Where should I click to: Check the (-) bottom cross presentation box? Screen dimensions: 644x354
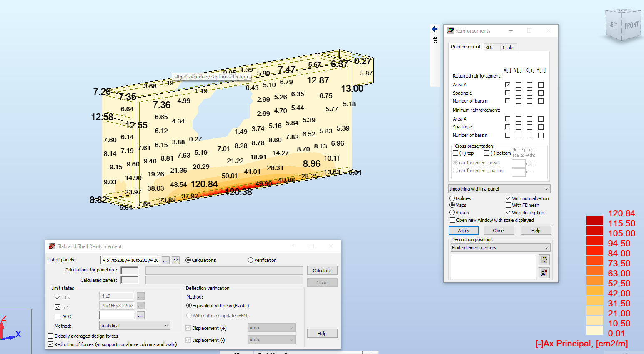486,153
